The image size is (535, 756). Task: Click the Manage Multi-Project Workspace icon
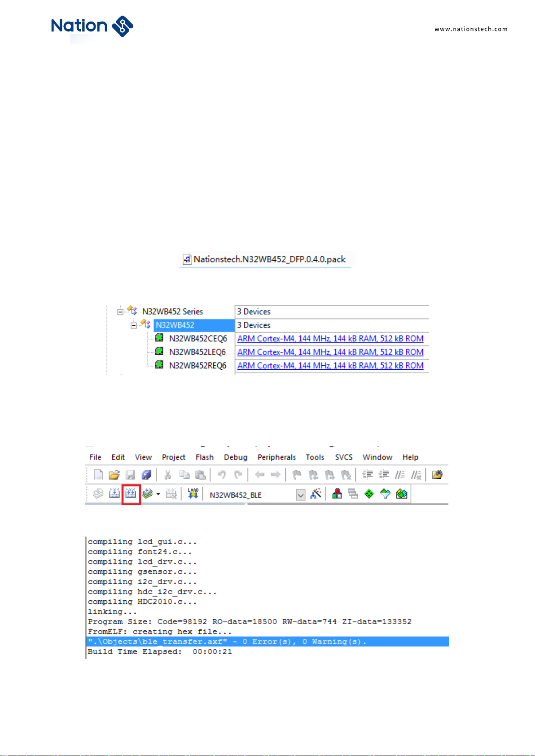[353, 494]
